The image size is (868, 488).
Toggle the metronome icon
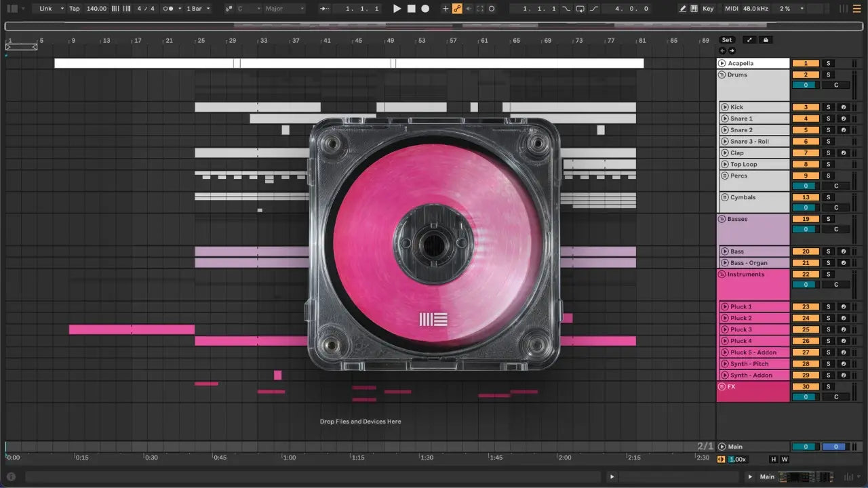[169, 9]
